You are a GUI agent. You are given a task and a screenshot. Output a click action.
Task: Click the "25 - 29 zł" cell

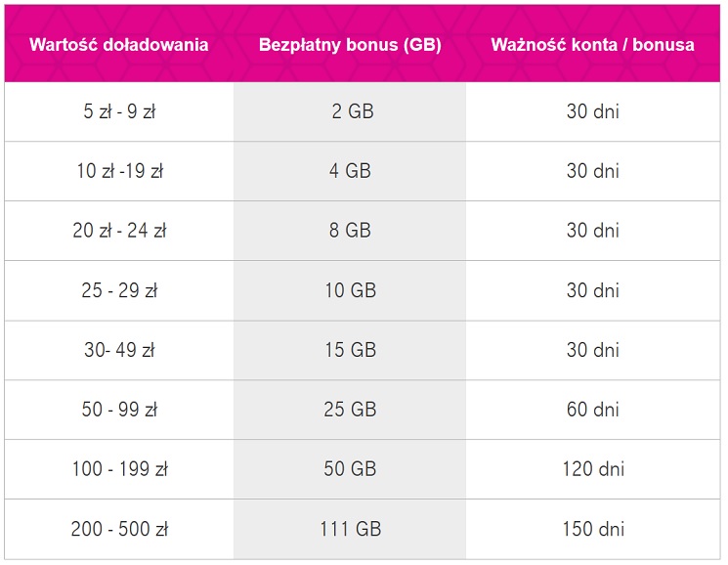(119, 290)
